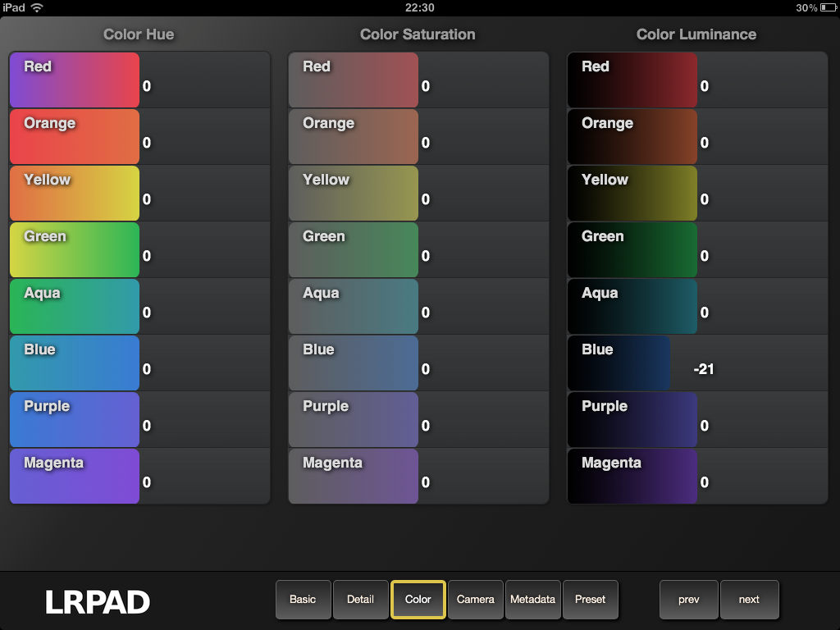Select the Color tab
Viewport: 840px width, 630px height.
tap(418, 600)
